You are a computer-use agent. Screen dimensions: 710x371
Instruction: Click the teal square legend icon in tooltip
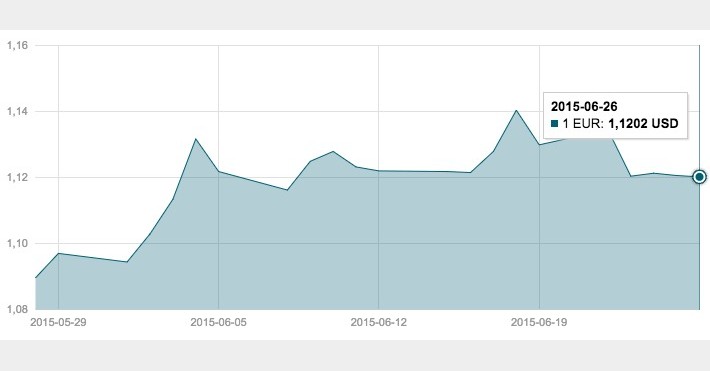point(555,124)
